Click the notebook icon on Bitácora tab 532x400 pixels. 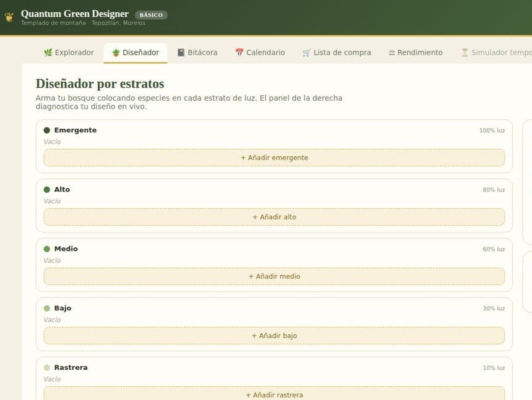tap(181, 53)
